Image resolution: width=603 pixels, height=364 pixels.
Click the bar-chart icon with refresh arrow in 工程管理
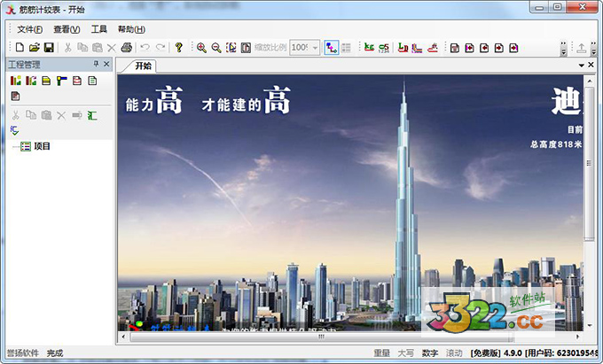pyautogui.click(x=31, y=81)
